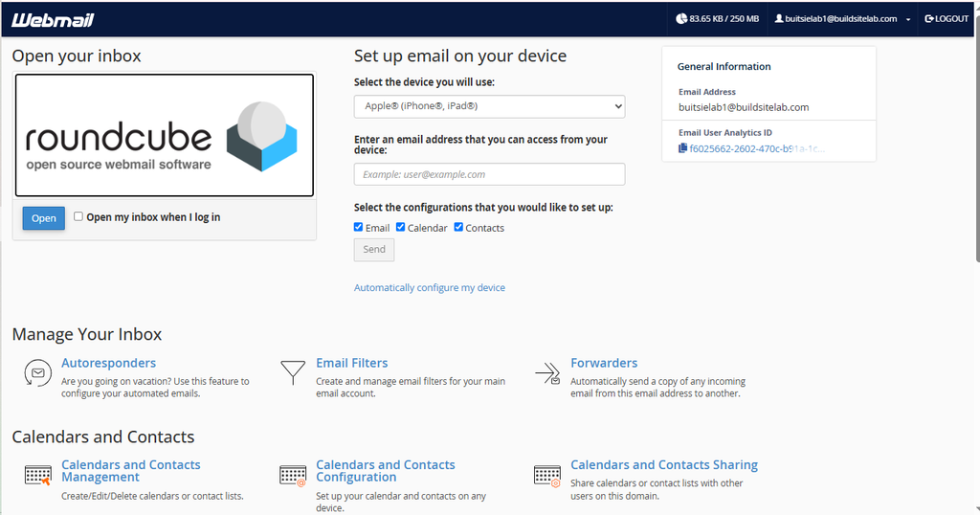
Task: Uncheck the Contacts configuration checkbox
Action: (458, 227)
